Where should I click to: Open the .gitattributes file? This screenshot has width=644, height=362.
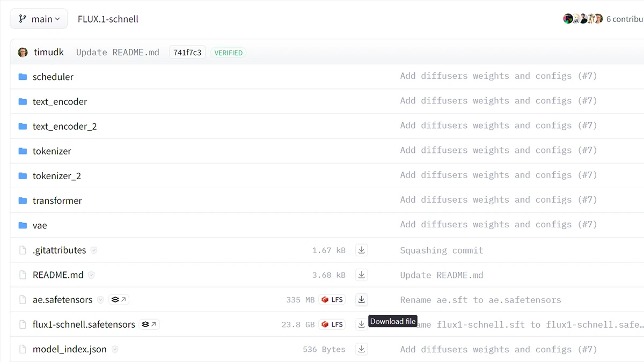[59, 250]
